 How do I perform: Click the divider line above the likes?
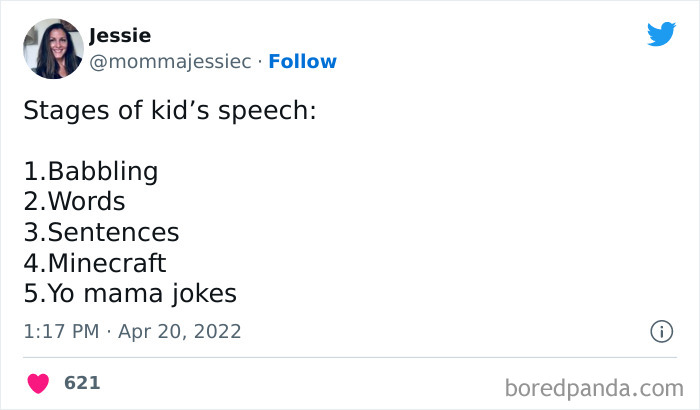[350, 357]
